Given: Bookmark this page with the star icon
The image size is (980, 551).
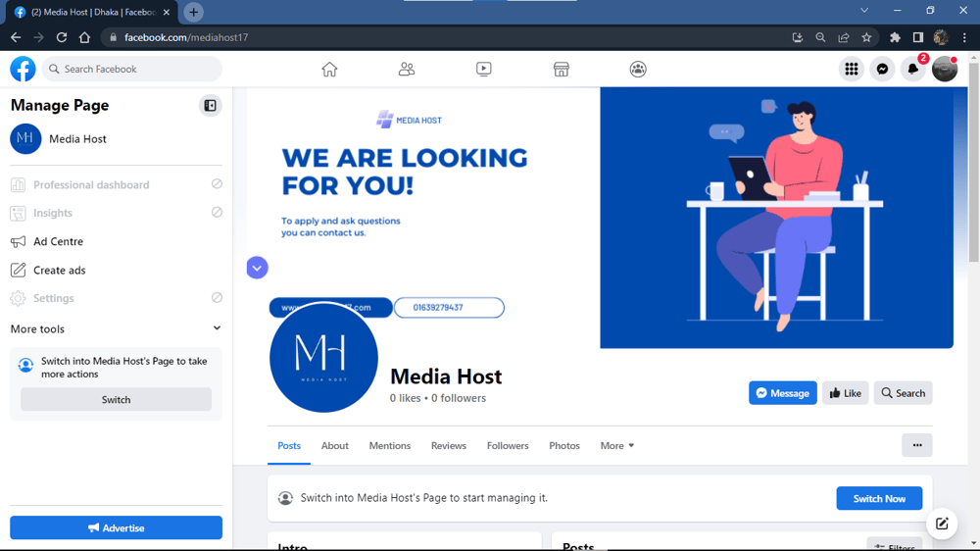Looking at the screenshot, I should pos(866,37).
